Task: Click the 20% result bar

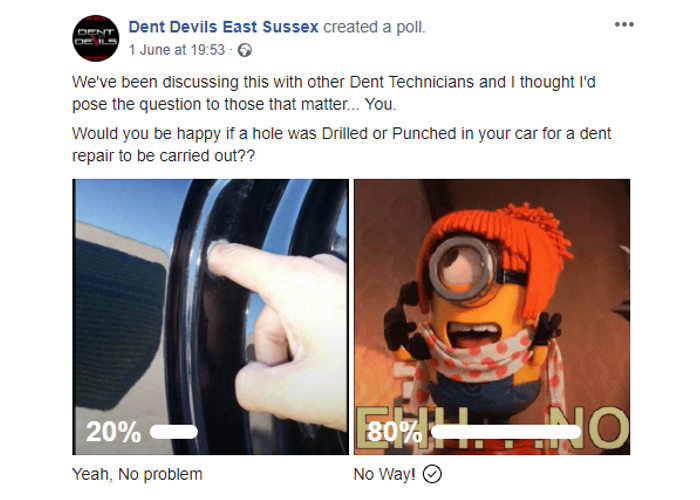Action: (174, 432)
